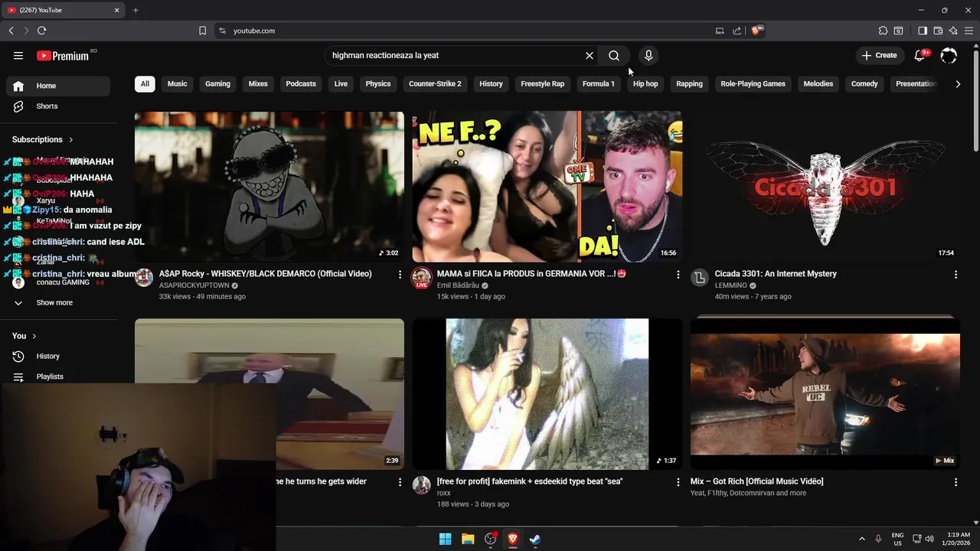Open the Emil Bădărău video thumbnail
This screenshot has width=980, height=551.
(547, 187)
